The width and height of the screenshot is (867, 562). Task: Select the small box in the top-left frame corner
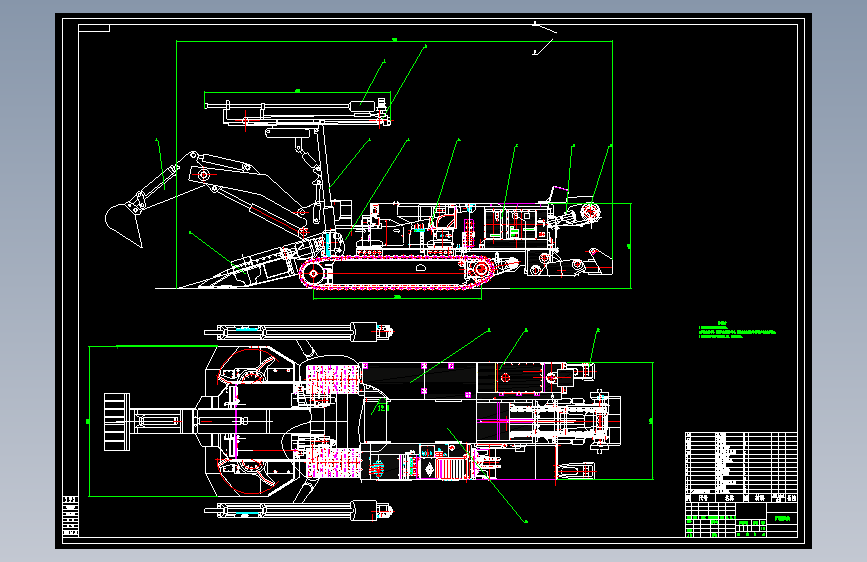point(94,28)
